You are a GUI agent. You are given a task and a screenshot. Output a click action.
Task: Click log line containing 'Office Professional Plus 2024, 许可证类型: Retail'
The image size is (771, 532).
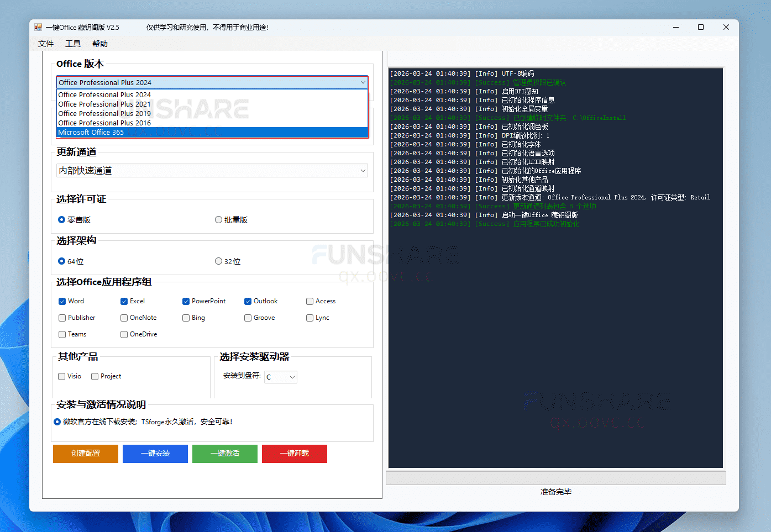pos(550,197)
